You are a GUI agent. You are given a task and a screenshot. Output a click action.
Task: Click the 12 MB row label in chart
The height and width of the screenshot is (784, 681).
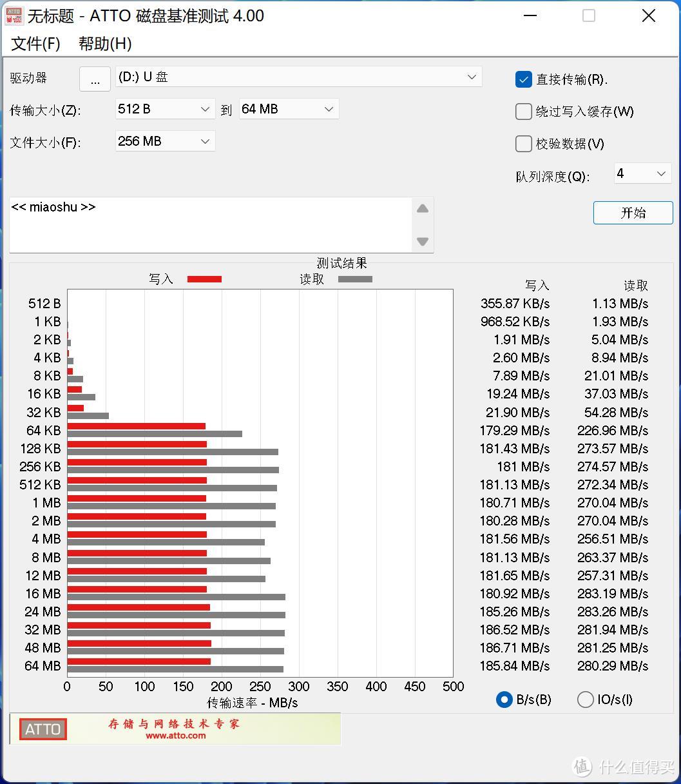click(43, 576)
